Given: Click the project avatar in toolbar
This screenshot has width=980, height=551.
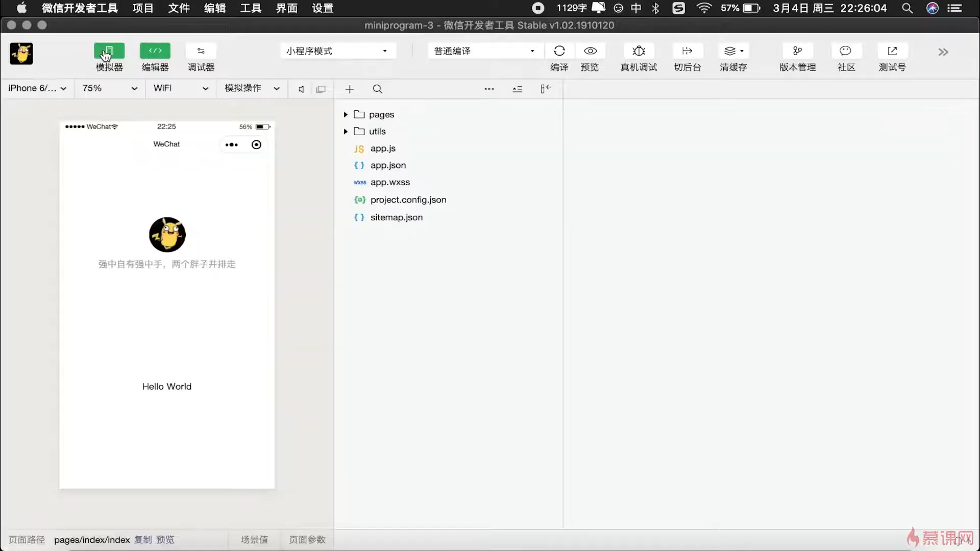Looking at the screenshot, I should pos(21,54).
